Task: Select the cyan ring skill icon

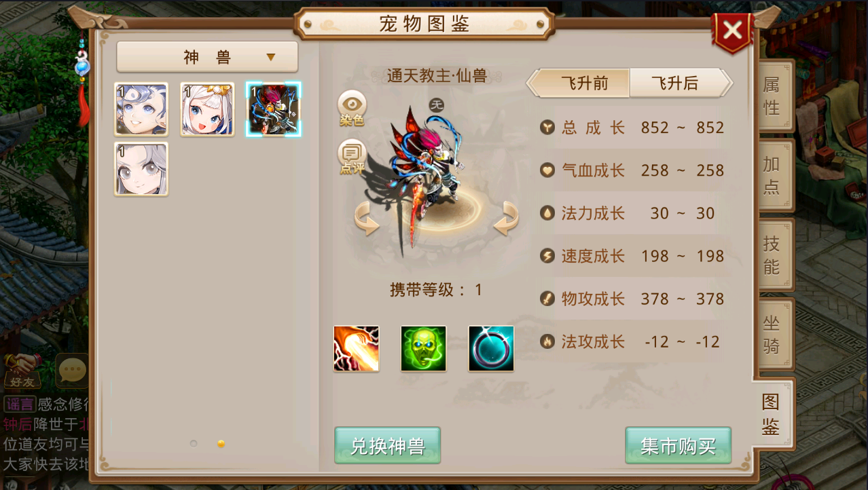Action: click(491, 349)
